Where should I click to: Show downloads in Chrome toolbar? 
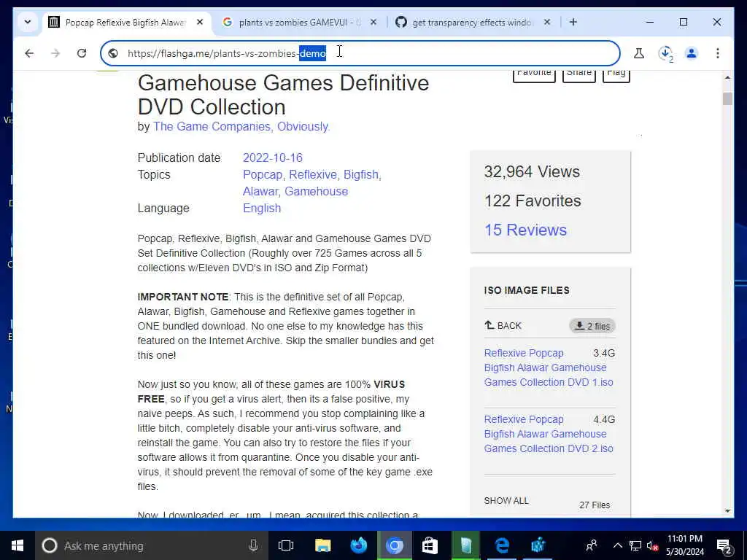pyautogui.click(x=665, y=53)
